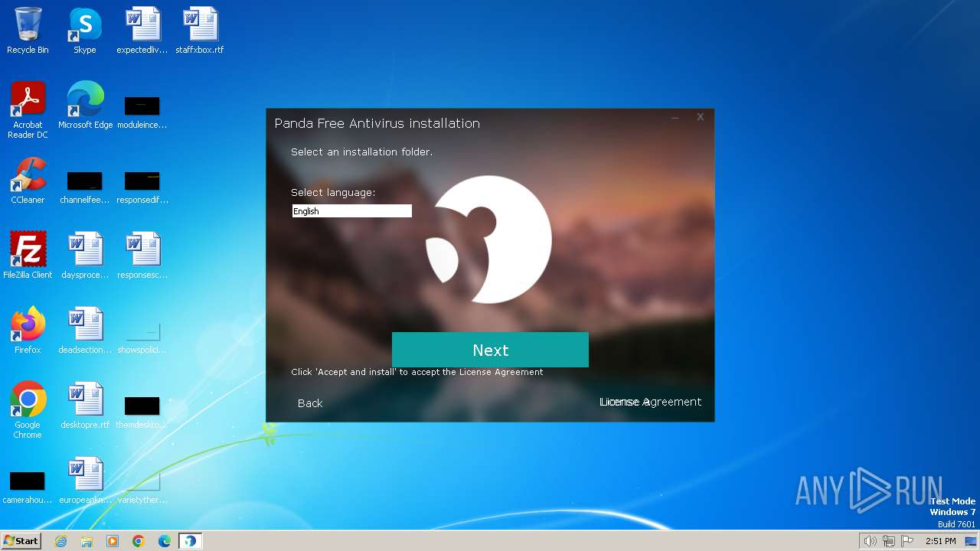Select the responsesc... Word document
980x551 pixels.
(x=142, y=256)
